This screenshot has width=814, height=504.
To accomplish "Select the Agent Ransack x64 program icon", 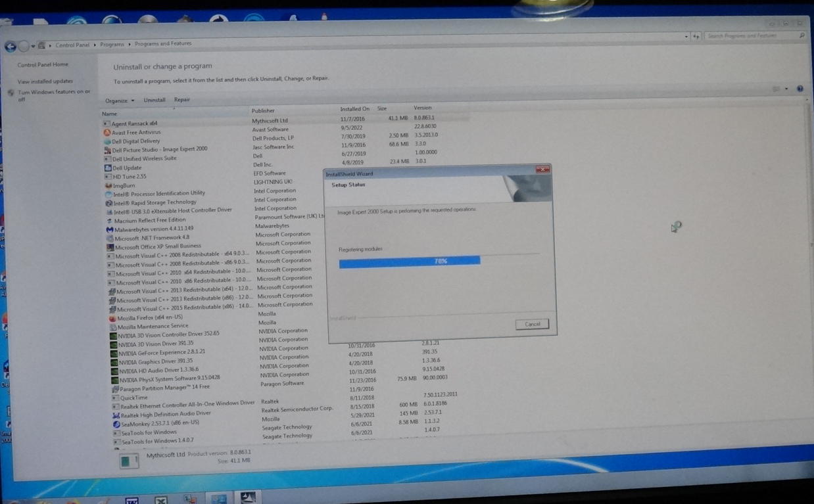I will pyautogui.click(x=107, y=124).
